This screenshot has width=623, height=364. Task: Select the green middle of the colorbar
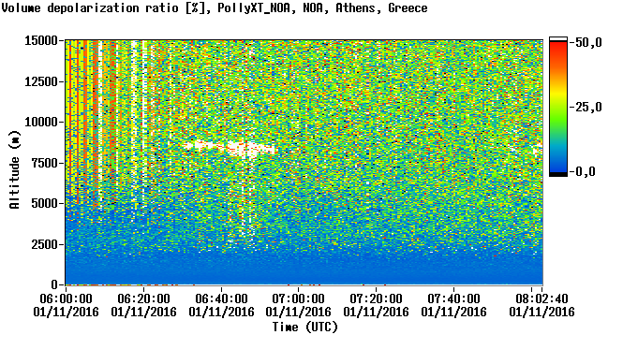pos(558,115)
